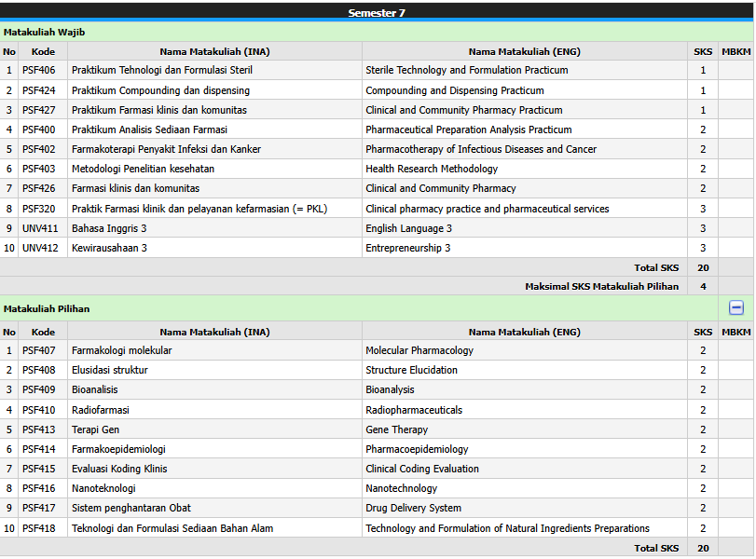This screenshot has height=559, width=756.
Task: Select the Matakuliah Wajib section heading
Action: point(45,33)
